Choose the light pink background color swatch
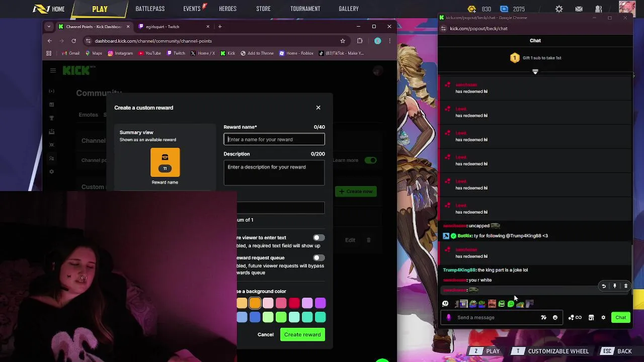Viewport: 644px width, 362px height. point(268,303)
